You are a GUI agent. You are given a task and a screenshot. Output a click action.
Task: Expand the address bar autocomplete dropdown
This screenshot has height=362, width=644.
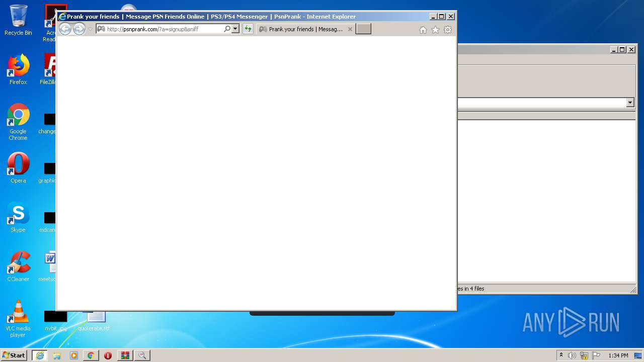pyautogui.click(x=235, y=29)
